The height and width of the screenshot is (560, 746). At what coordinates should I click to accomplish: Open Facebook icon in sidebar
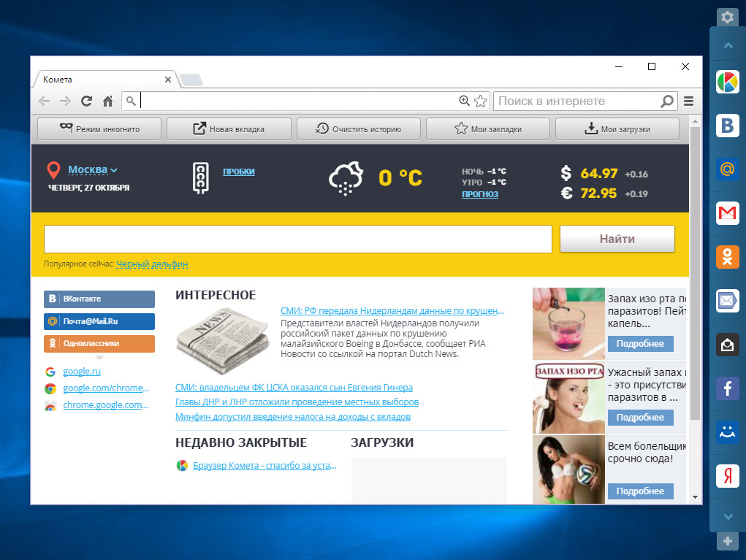[728, 388]
